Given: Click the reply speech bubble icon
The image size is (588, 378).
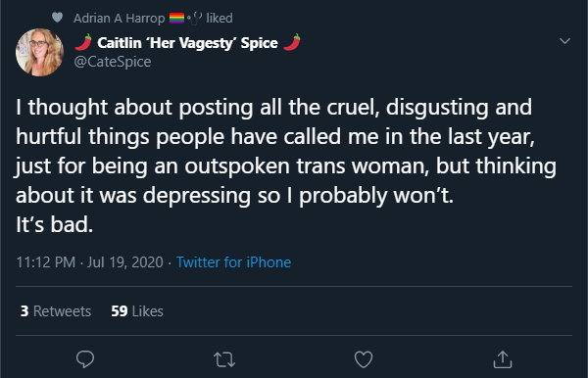Looking at the screenshot, I should (x=85, y=359).
